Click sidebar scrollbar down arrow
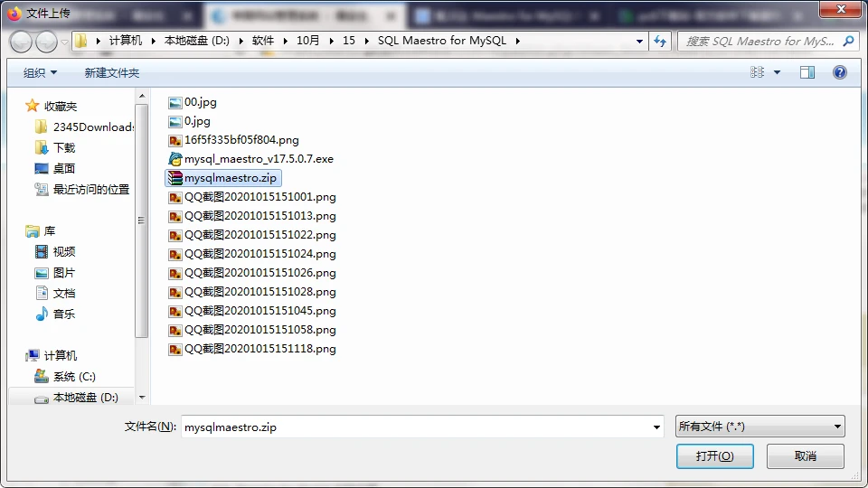Screen dimensions: 868x488 click(x=142, y=398)
